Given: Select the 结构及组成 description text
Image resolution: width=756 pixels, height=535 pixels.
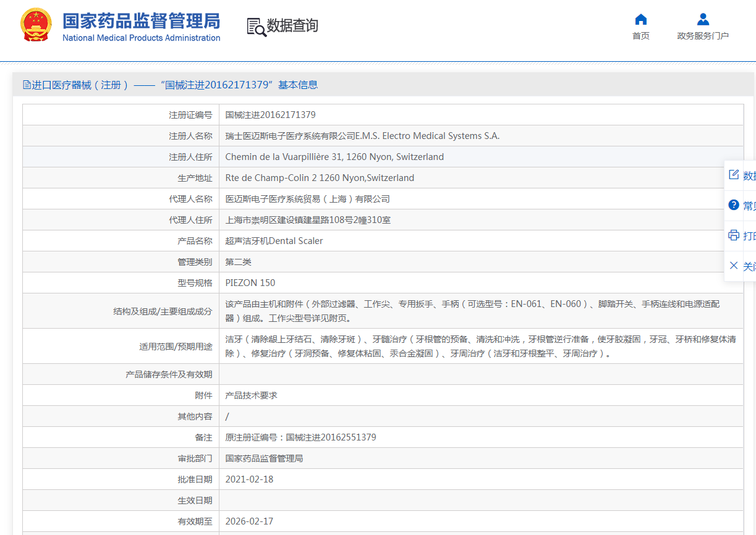Looking at the screenshot, I should pyautogui.click(x=473, y=311).
